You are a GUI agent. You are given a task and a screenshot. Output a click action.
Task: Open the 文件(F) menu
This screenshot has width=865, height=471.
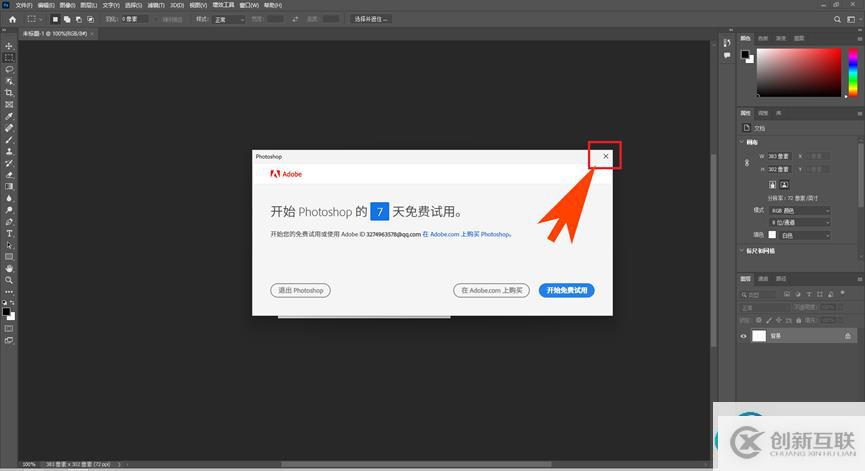coord(24,5)
